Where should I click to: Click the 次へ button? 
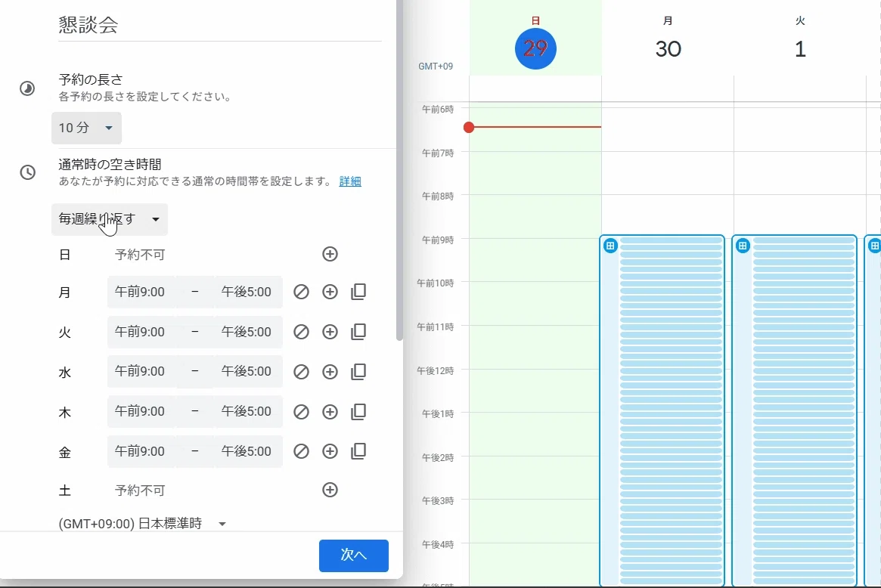click(354, 556)
